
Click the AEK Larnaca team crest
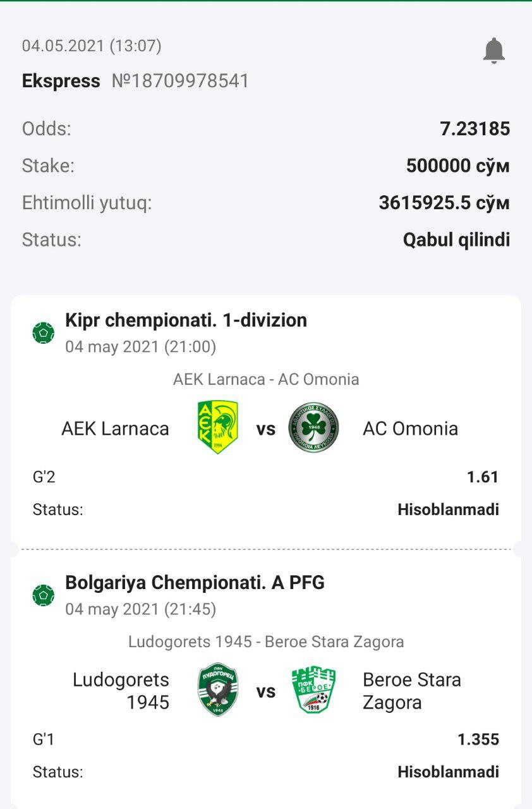click(217, 428)
